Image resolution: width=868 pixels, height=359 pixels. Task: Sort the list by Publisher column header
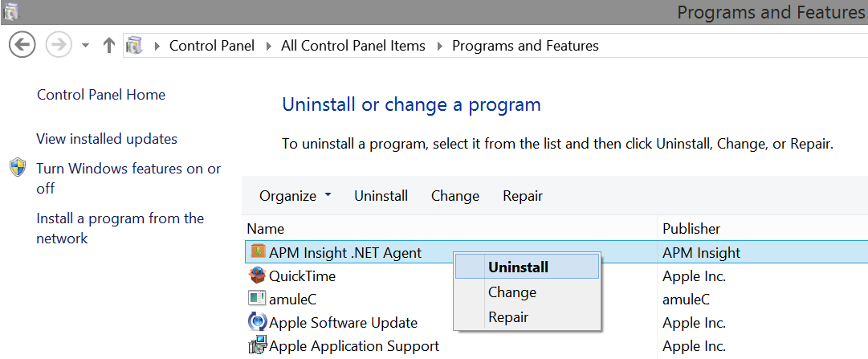[691, 229]
